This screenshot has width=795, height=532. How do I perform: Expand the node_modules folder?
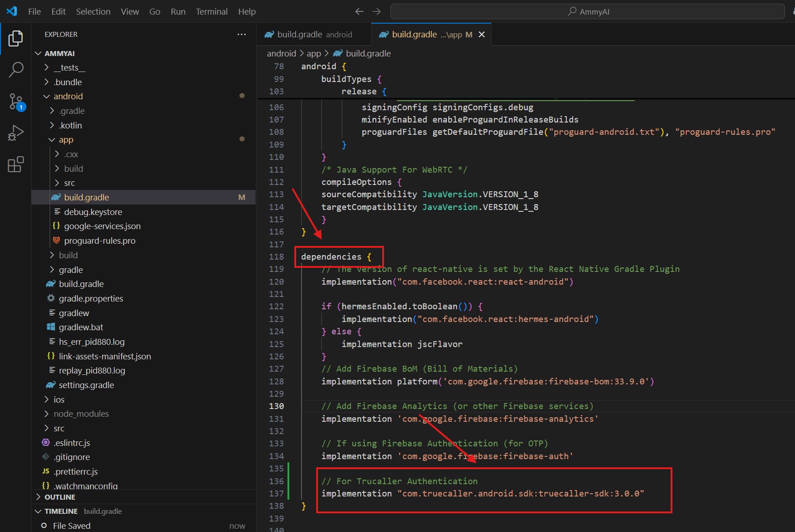[81, 414]
